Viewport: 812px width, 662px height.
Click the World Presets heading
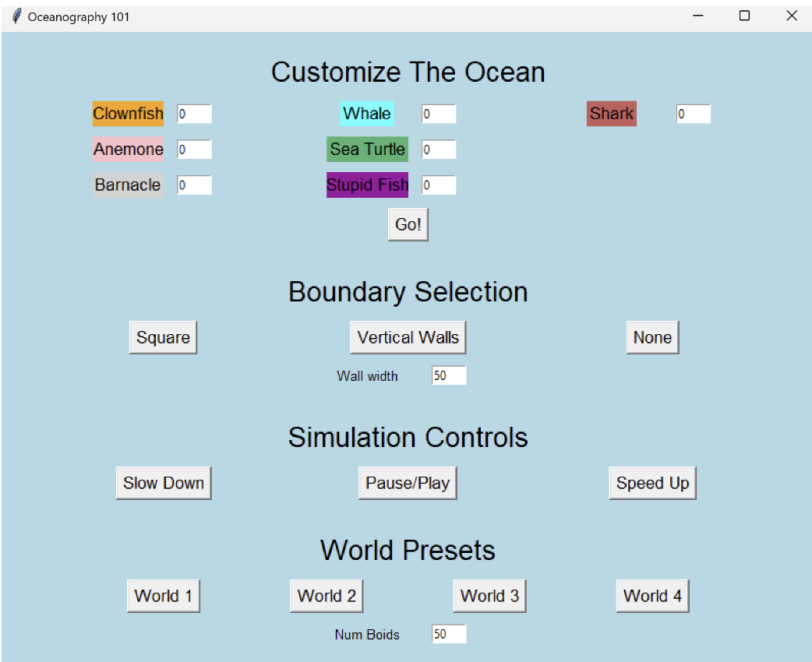click(408, 550)
